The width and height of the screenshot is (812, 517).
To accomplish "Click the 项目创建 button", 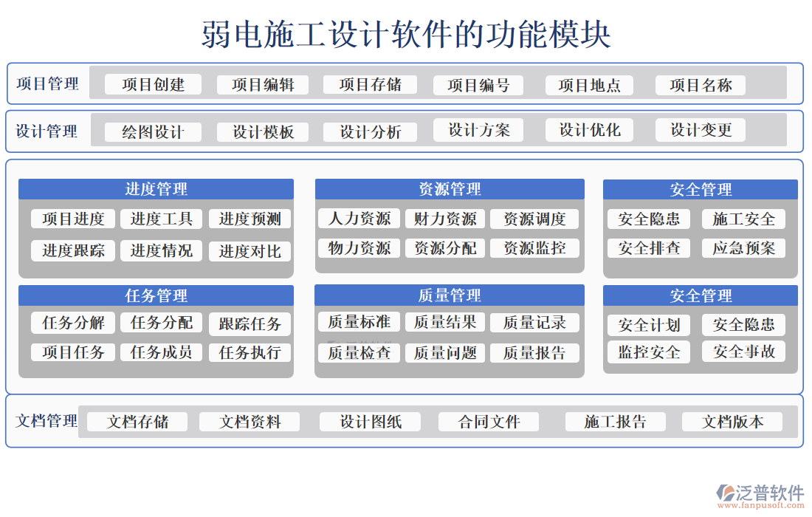I will (151, 84).
